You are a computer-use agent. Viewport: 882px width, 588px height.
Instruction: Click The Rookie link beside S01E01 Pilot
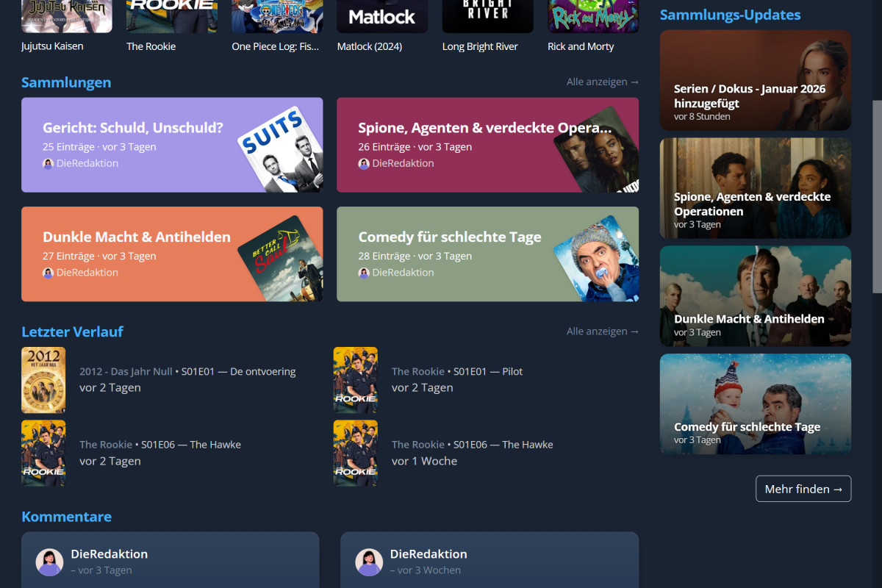pyautogui.click(x=417, y=371)
